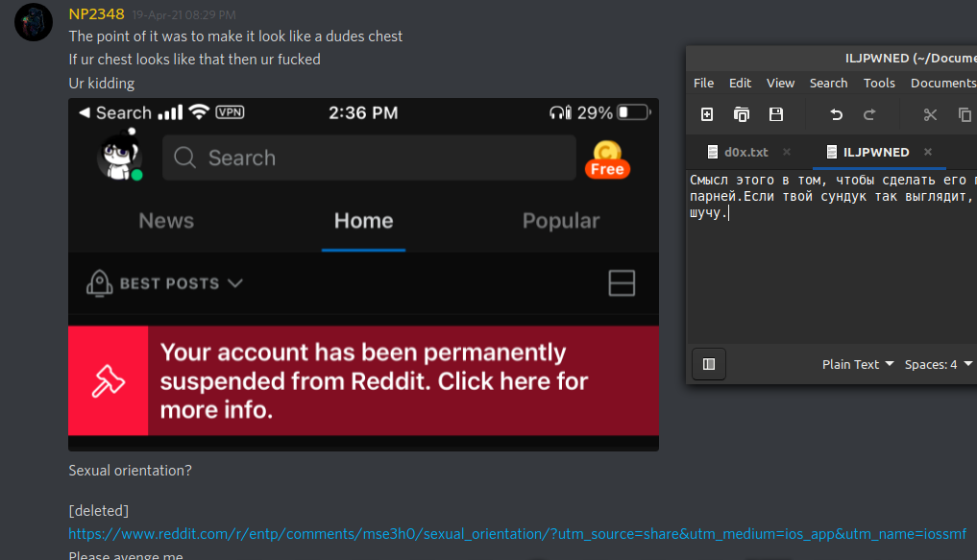Click the rocket Best Posts icon
This screenshot has width=977, height=560.
tap(100, 283)
